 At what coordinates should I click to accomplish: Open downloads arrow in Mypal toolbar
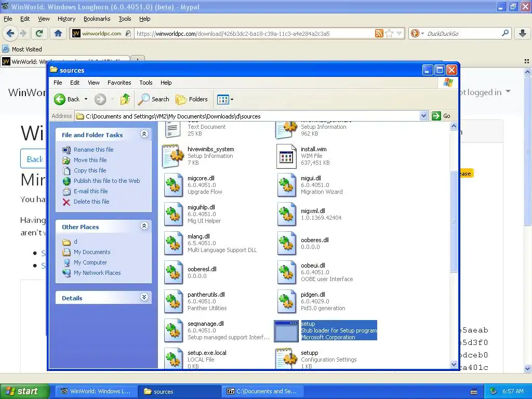pyautogui.click(x=523, y=33)
